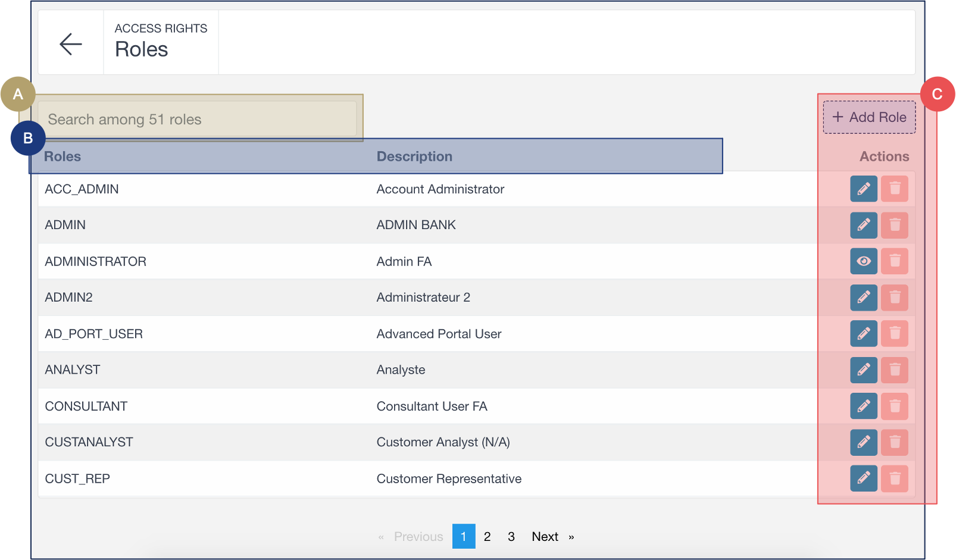Edit the ANALYST role
956x560 pixels.
(x=863, y=370)
